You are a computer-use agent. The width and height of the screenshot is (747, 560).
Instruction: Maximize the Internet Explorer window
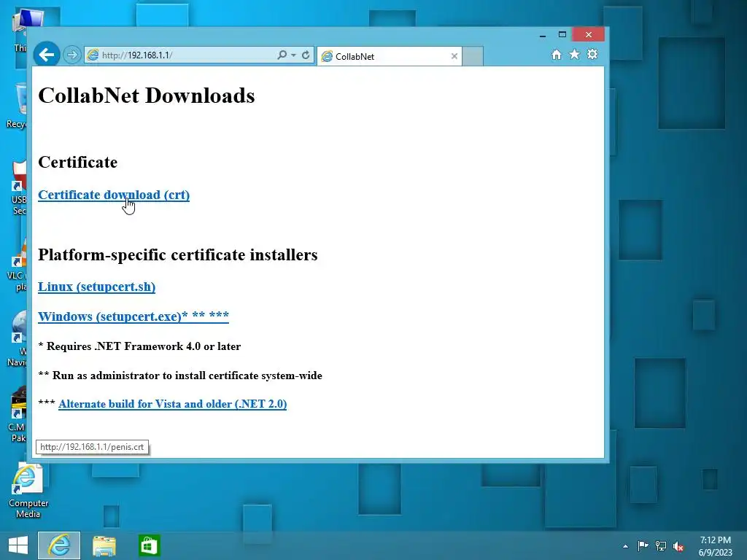point(562,35)
